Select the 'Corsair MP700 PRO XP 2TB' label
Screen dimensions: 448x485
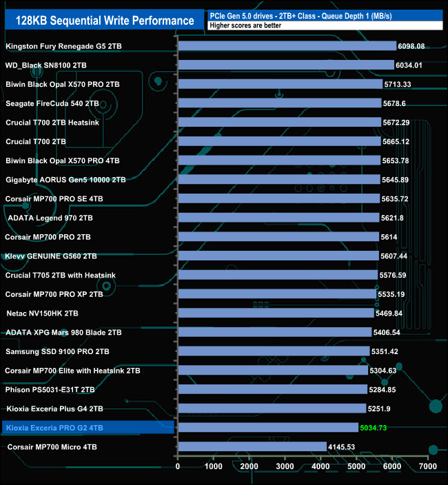click(54, 294)
